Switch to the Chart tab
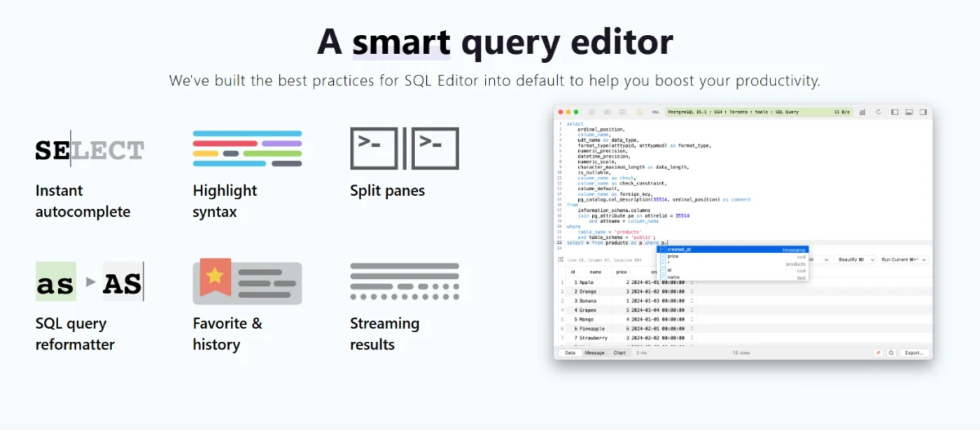 click(x=619, y=353)
